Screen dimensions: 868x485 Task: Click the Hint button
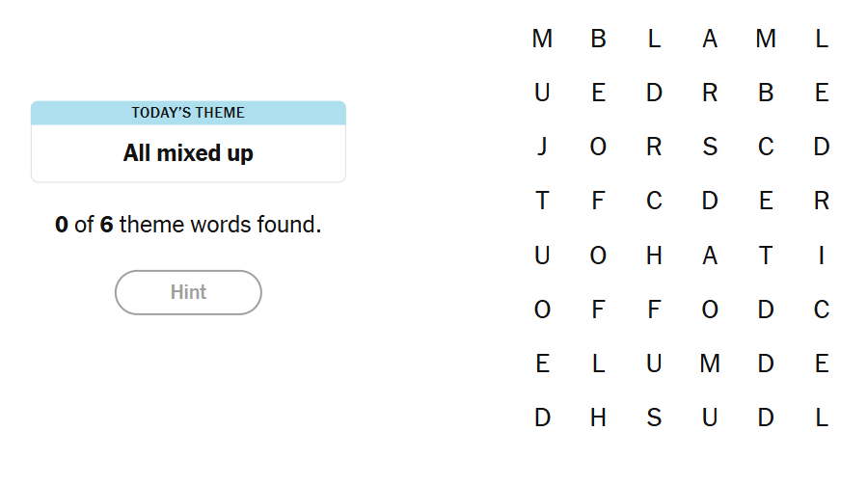point(188,292)
